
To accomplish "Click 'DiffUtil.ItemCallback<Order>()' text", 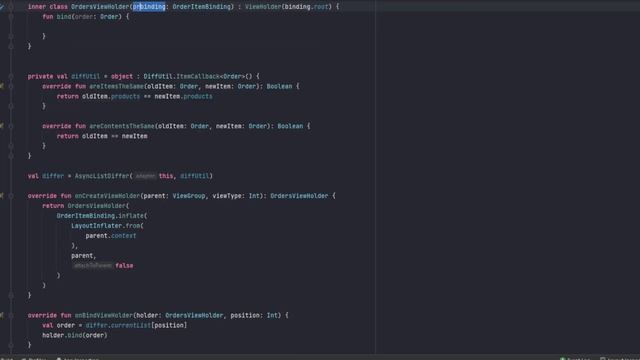I will click(198, 76).
